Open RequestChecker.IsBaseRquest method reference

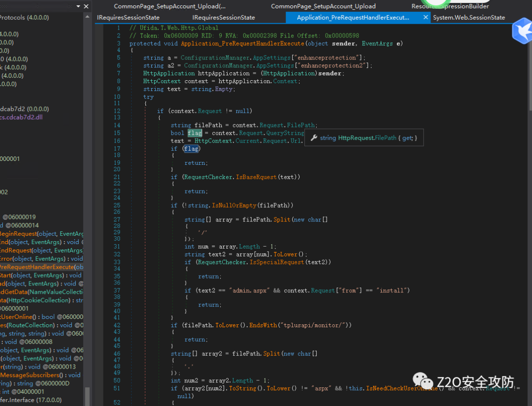pyautogui.click(x=256, y=177)
